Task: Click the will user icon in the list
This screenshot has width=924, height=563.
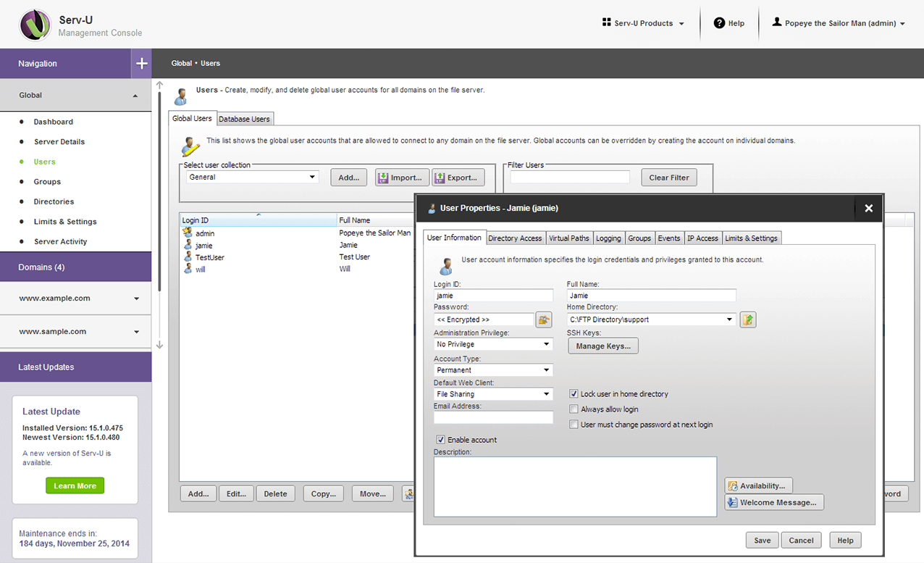Action: pos(188,269)
